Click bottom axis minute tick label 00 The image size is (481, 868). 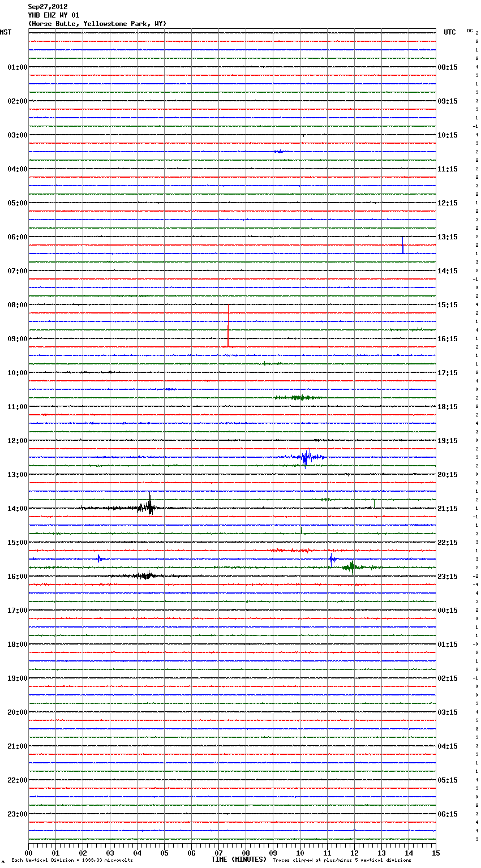coord(28,853)
